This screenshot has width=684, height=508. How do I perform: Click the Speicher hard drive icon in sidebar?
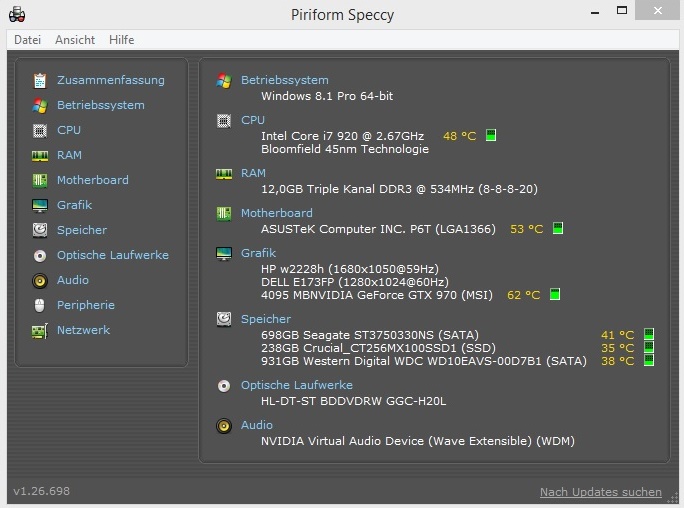[40, 230]
